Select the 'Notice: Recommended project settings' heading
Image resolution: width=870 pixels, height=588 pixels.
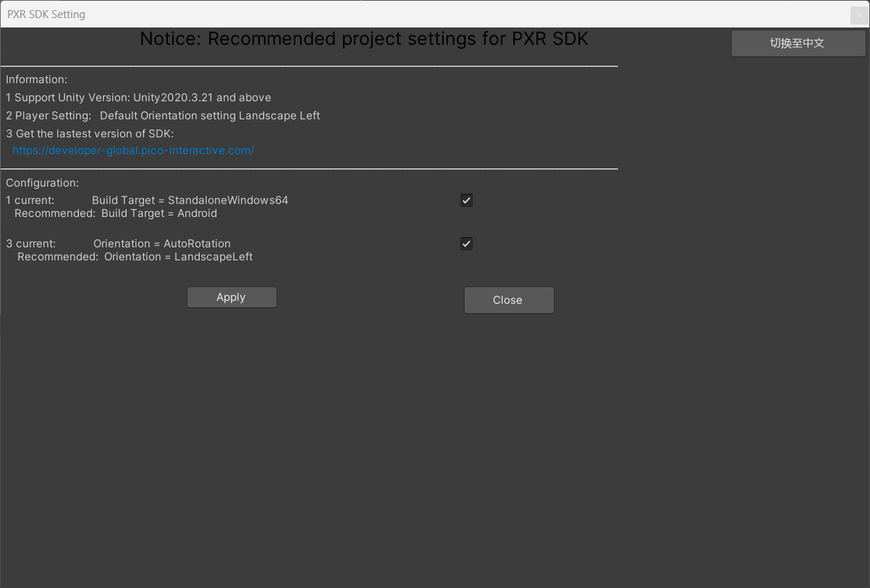coord(364,39)
